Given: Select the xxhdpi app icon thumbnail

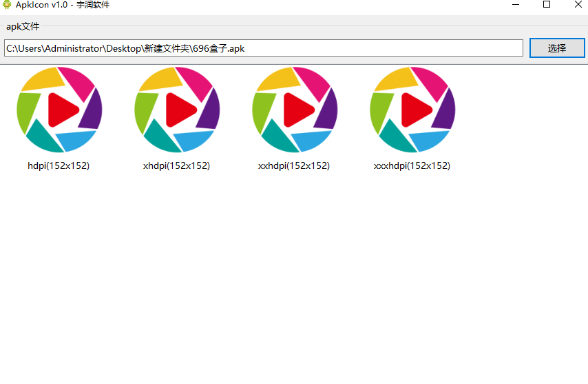Looking at the screenshot, I should click(295, 110).
